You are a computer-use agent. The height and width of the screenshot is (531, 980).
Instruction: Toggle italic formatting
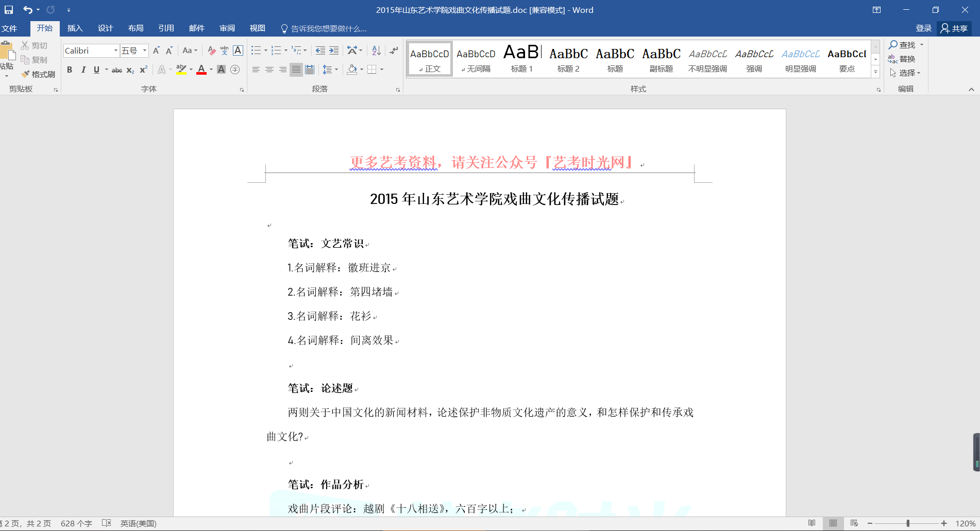click(83, 70)
